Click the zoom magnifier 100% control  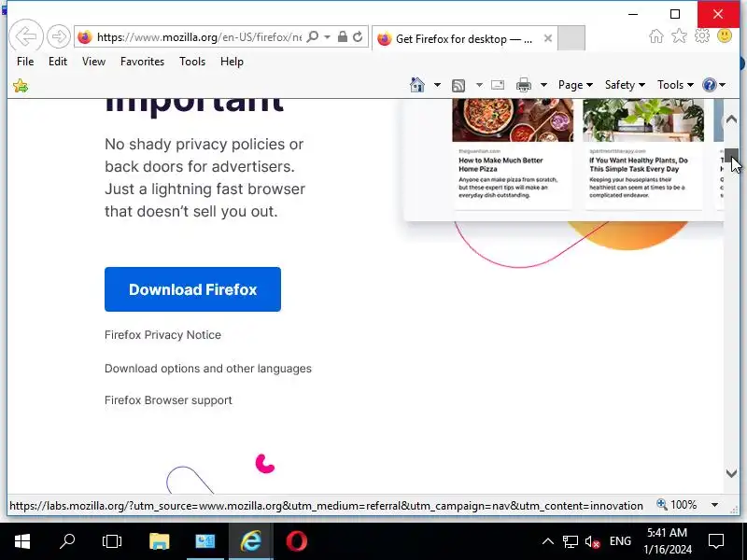[x=677, y=505]
